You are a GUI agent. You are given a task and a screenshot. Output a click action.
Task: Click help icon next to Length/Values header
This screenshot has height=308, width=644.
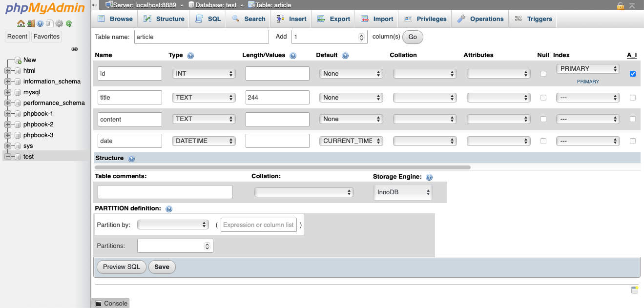tap(293, 56)
